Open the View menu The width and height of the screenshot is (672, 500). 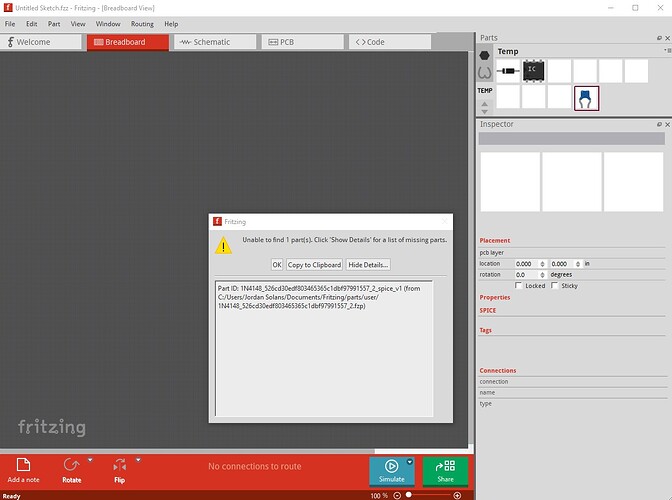tap(78, 24)
